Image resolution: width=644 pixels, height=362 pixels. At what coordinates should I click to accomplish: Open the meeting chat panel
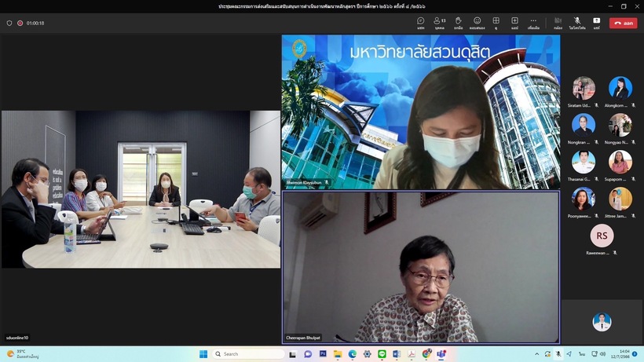[421, 23]
